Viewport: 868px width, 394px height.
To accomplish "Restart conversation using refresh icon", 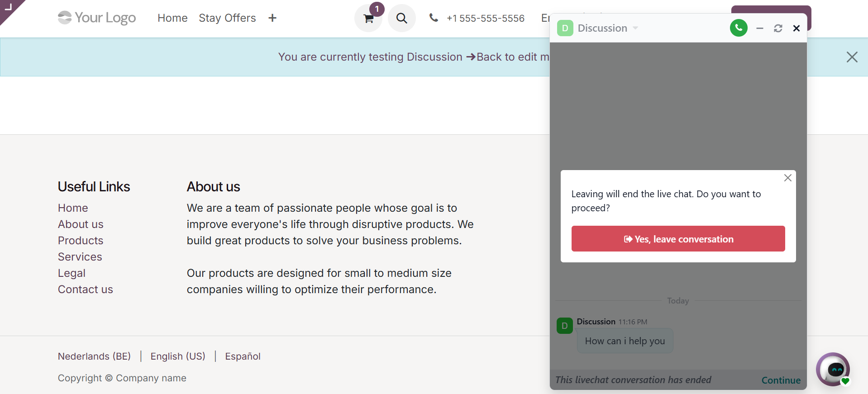I will 778,28.
